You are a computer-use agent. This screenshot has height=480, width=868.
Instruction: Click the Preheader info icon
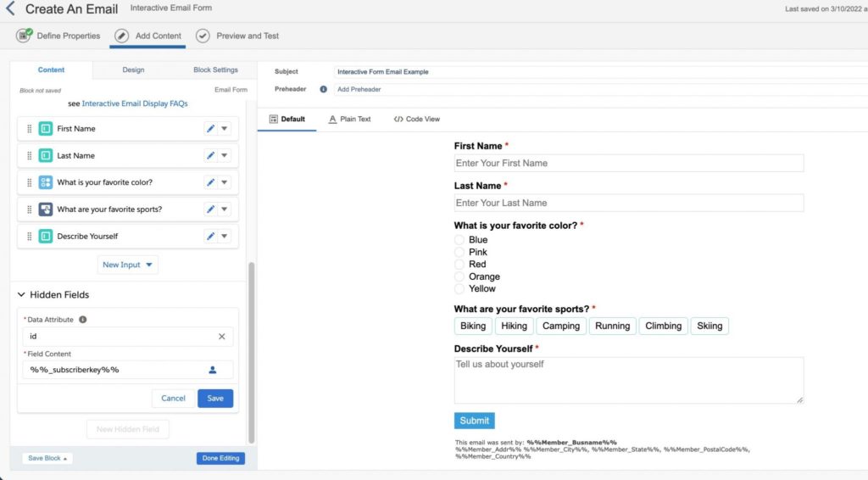(x=323, y=89)
